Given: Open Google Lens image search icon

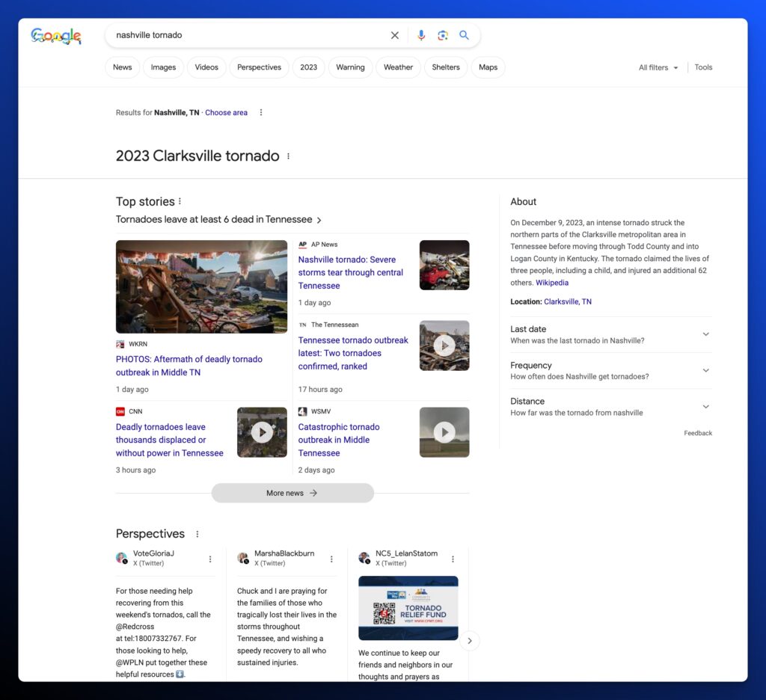Looking at the screenshot, I should pos(443,35).
